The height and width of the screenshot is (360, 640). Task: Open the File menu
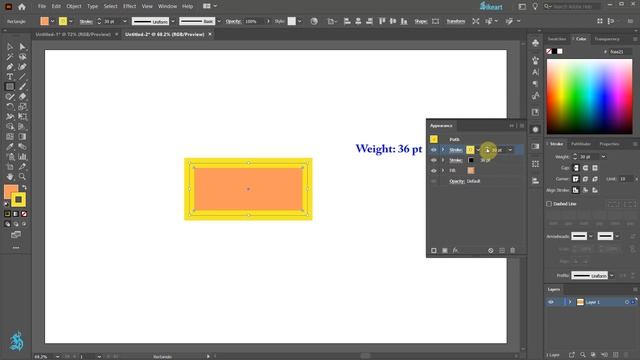pos(42,7)
